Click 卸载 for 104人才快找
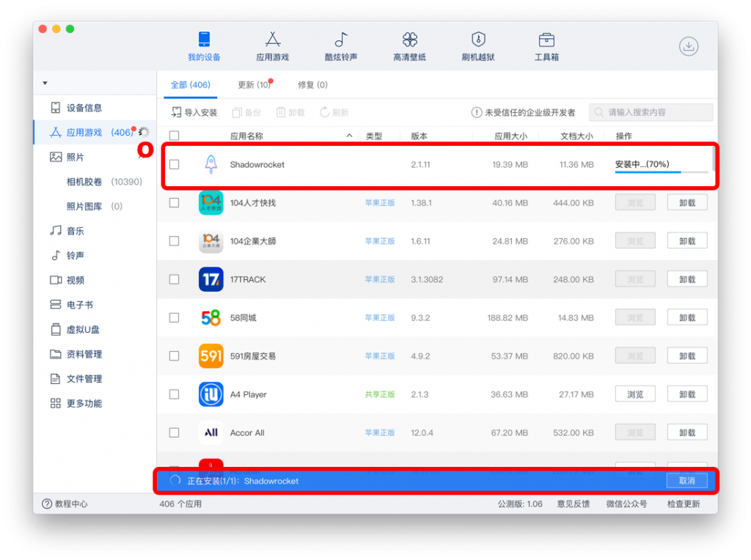 pyautogui.click(x=687, y=203)
